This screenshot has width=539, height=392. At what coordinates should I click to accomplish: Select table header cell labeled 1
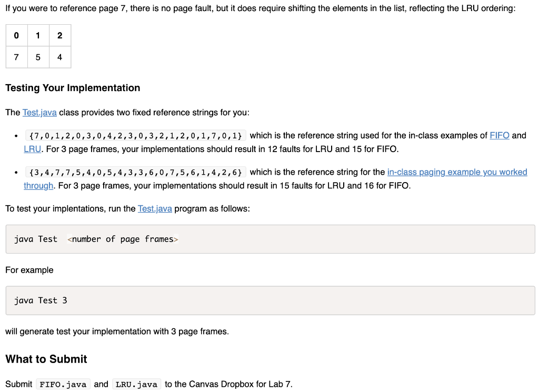pos(38,35)
